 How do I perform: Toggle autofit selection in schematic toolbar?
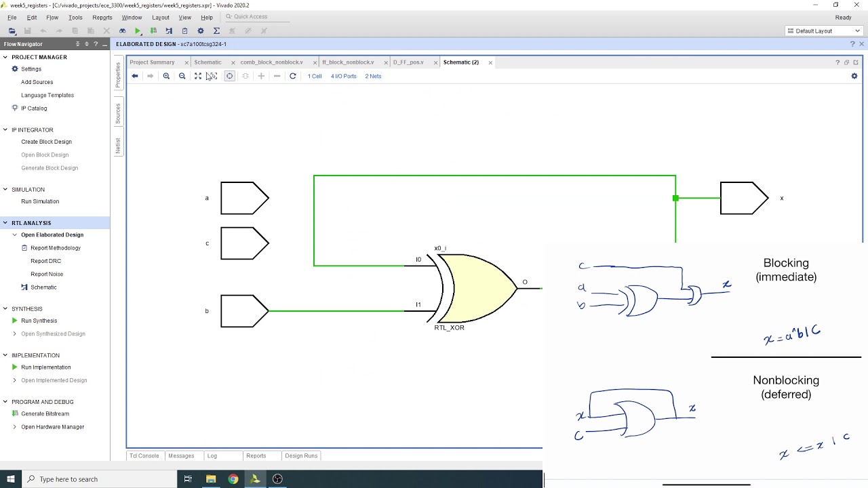tap(229, 76)
